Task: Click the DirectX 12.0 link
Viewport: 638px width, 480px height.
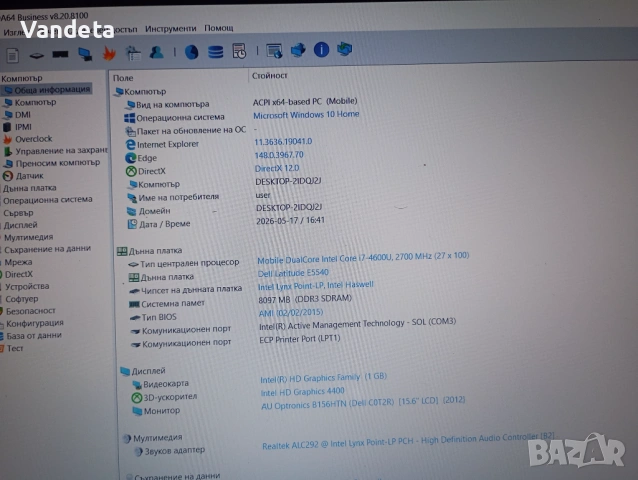Action: tap(277, 168)
